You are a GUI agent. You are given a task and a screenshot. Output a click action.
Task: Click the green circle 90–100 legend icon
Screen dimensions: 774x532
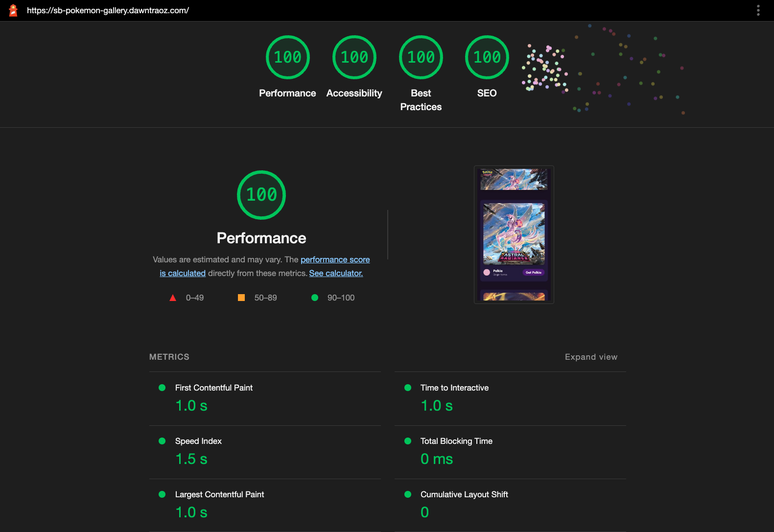click(x=315, y=298)
